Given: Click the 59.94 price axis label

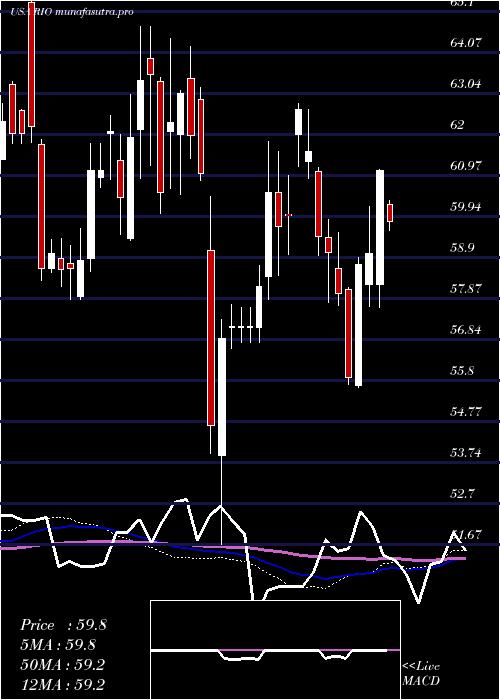Looking at the screenshot, I should click(x=466, y=207).
